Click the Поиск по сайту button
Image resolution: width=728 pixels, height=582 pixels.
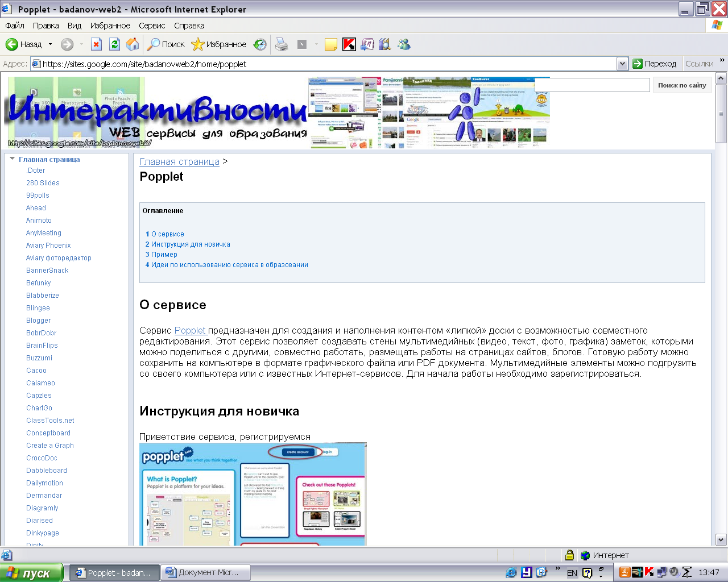(682, 85)
